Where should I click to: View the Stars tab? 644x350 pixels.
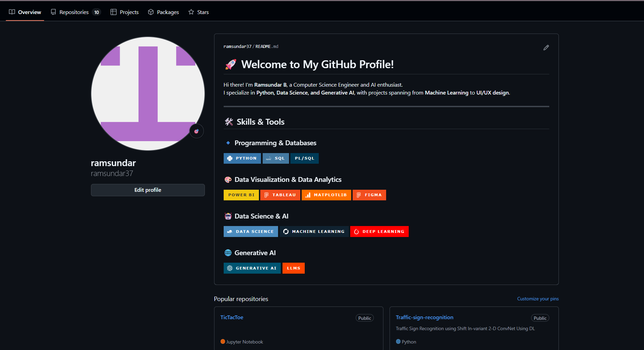[198, 12]
